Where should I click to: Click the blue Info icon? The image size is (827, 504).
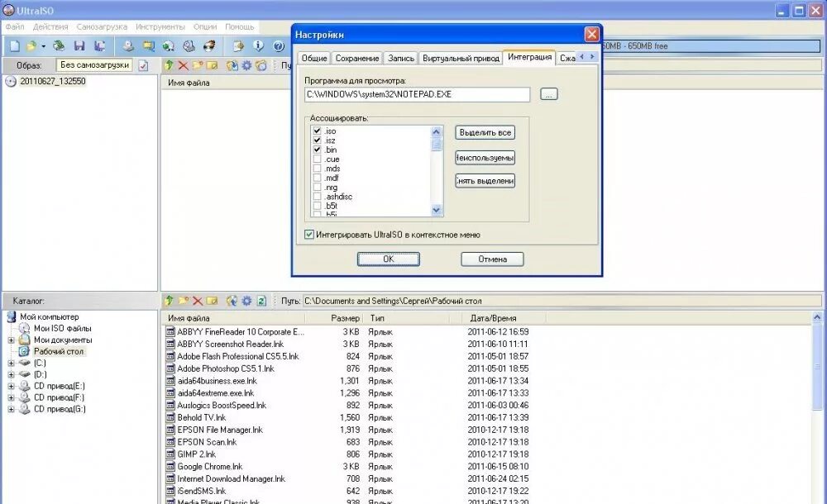click(x=258, y=46)
